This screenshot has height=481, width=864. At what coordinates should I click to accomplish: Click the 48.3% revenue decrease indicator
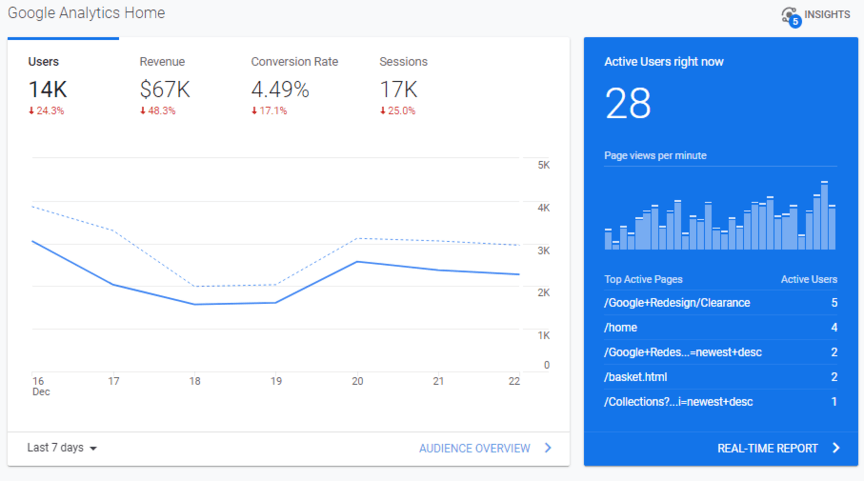[x=158, y=111]
